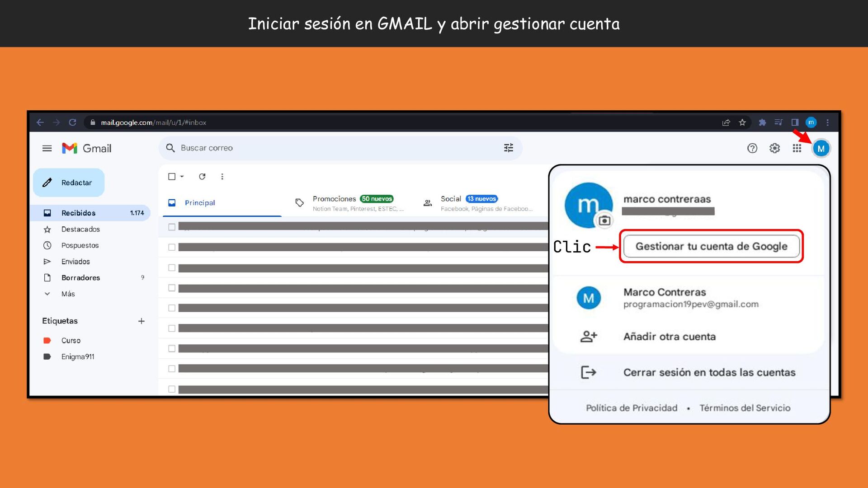Click inside the Buscar correo field

(207, 148)
